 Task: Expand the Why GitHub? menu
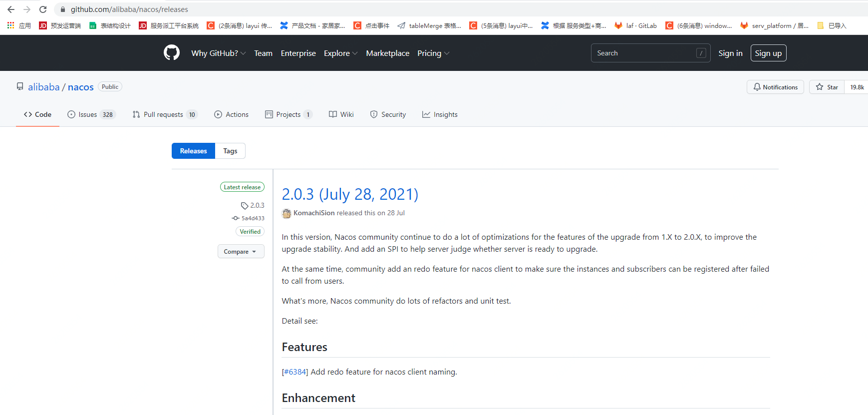coord(218,53)
